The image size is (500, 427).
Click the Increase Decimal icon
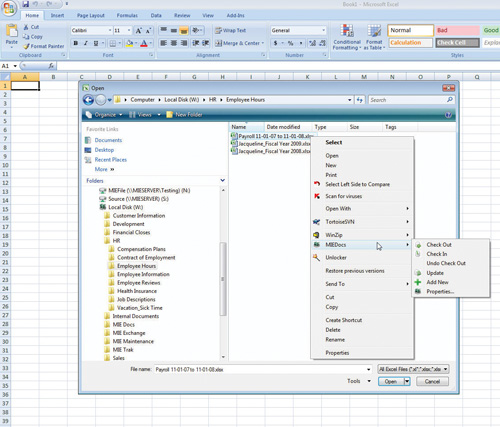pyautogui.click(x=312, y=43)
